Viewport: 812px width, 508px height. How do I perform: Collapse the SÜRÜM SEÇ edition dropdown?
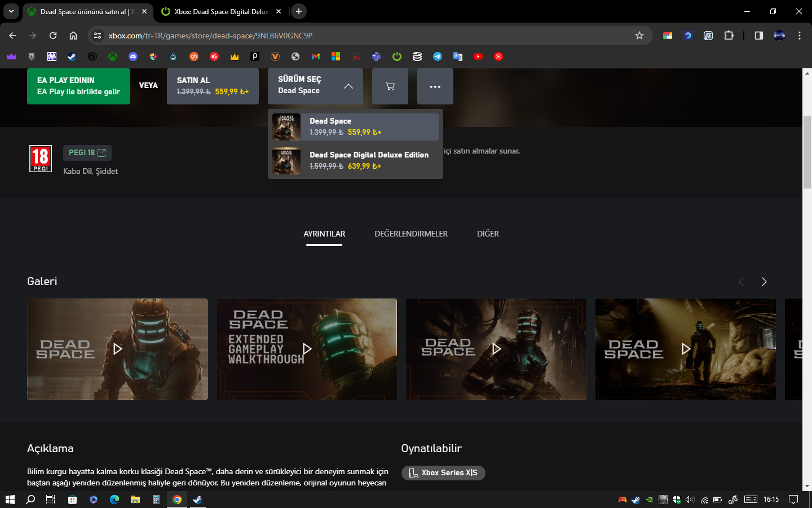[x=315, y=86]
